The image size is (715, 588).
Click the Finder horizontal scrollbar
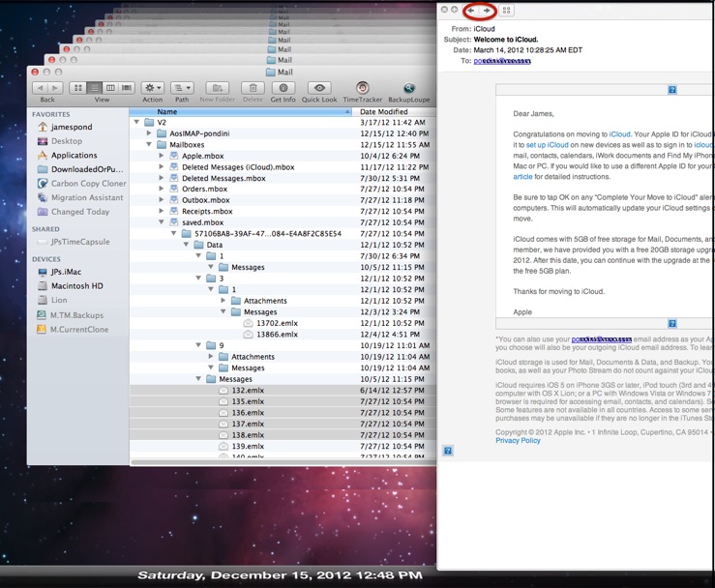283,462
